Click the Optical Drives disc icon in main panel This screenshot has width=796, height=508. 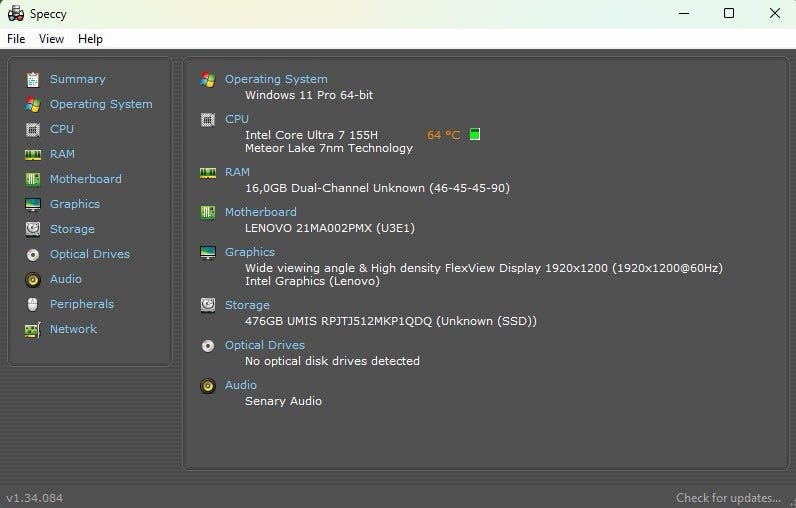click(x=208, y=346)
